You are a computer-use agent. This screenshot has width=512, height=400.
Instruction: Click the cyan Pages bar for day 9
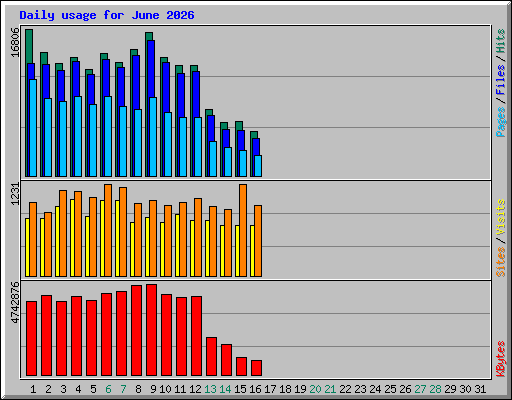(153, 137)
